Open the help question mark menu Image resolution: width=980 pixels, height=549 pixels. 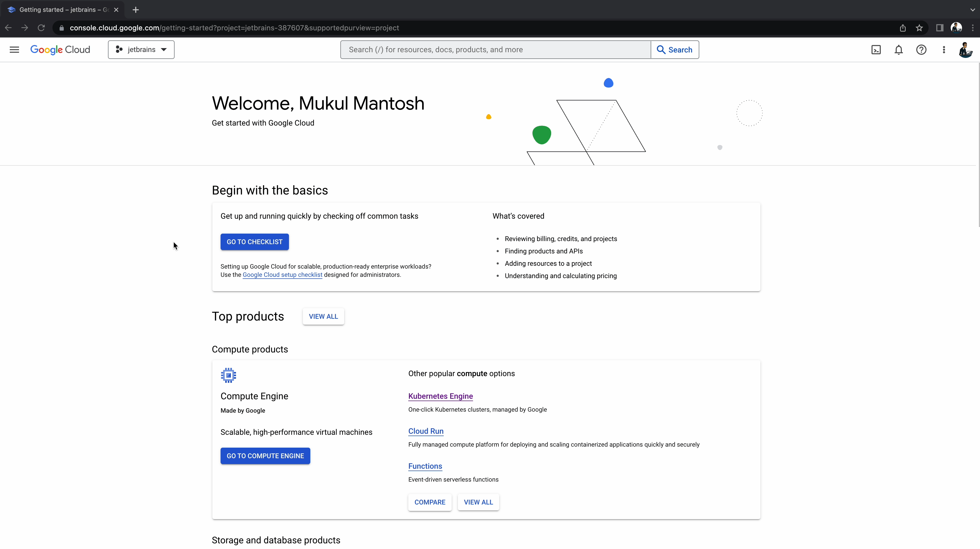coord(921,50)
